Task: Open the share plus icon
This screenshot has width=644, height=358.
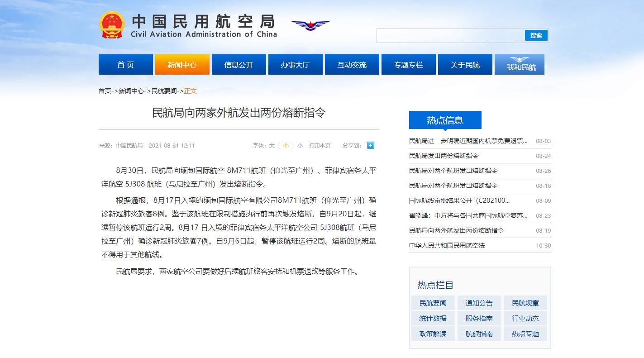Action: pos(370,145)
